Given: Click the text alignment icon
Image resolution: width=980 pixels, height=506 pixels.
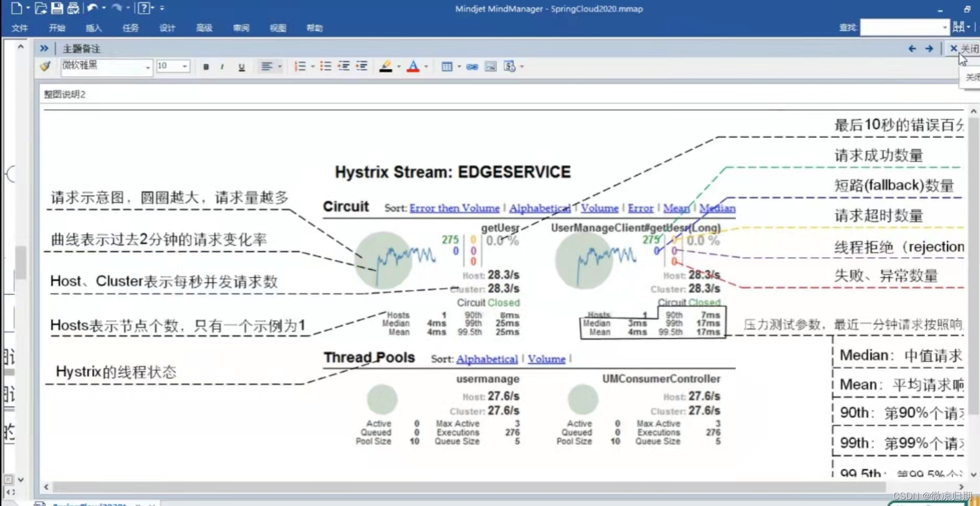Looking at the screenshot, I should [266, 66].
